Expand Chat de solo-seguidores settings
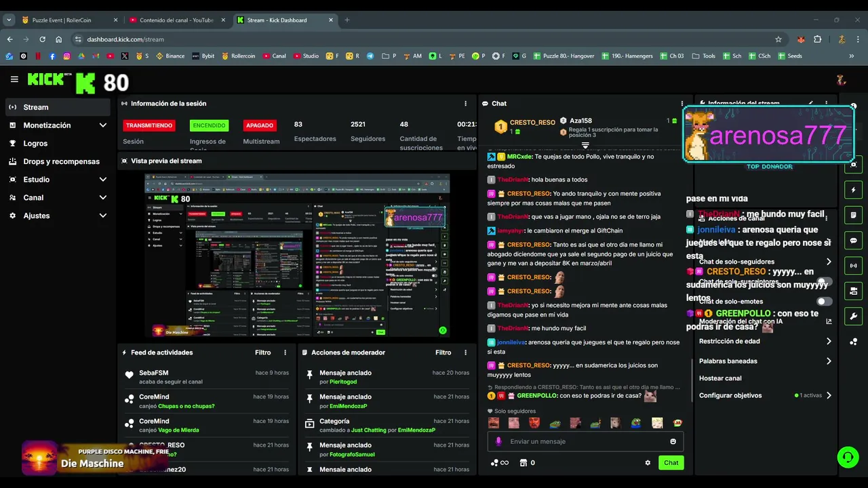868x488 pixels. (765, 262)
